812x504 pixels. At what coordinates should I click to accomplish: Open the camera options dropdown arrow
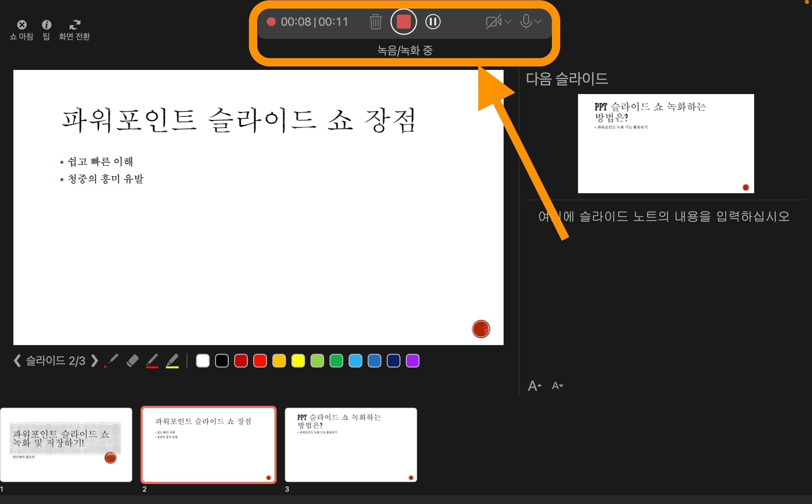coord(508,22)
